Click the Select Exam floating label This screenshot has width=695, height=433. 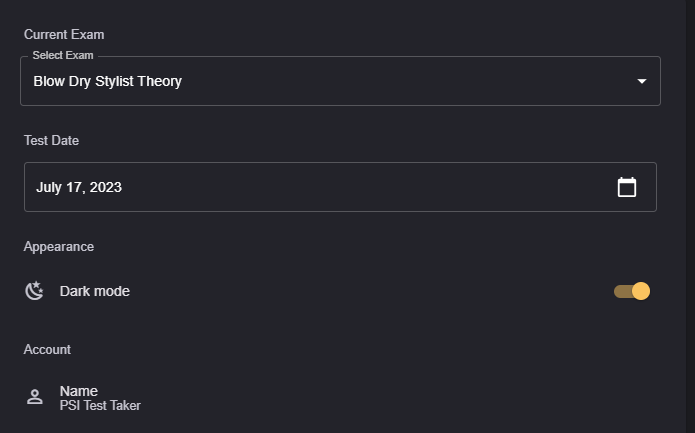[63, 55]
